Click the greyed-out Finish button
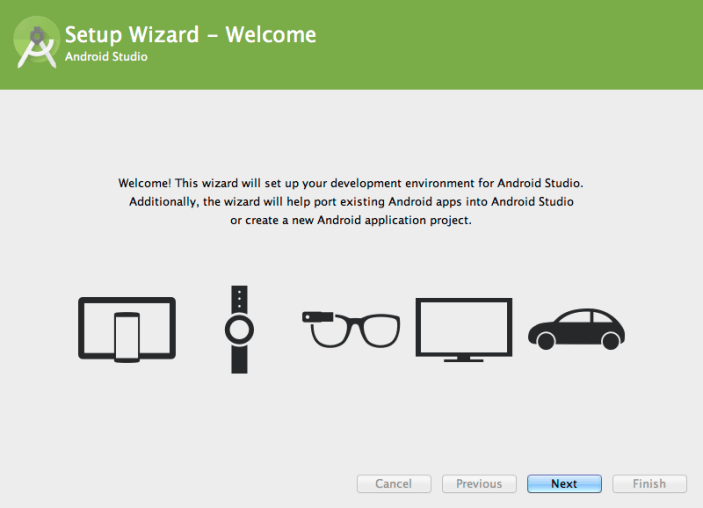Screen dimensions: 703x508 649,484
